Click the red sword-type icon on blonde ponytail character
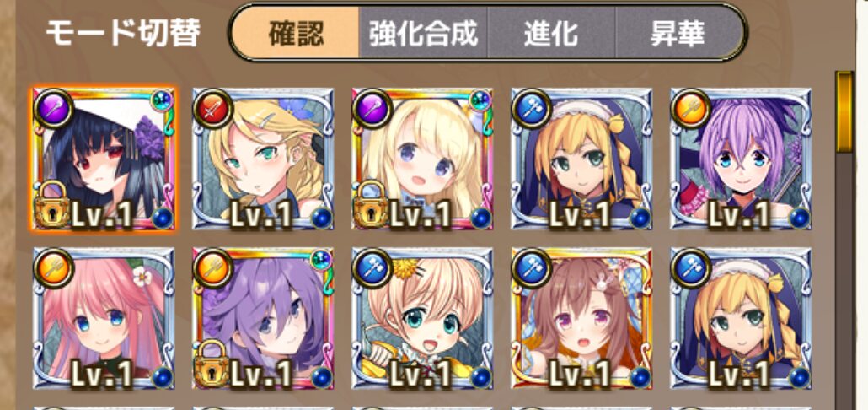This screenshot has height=410, width=868. click(x=213, y=109)
